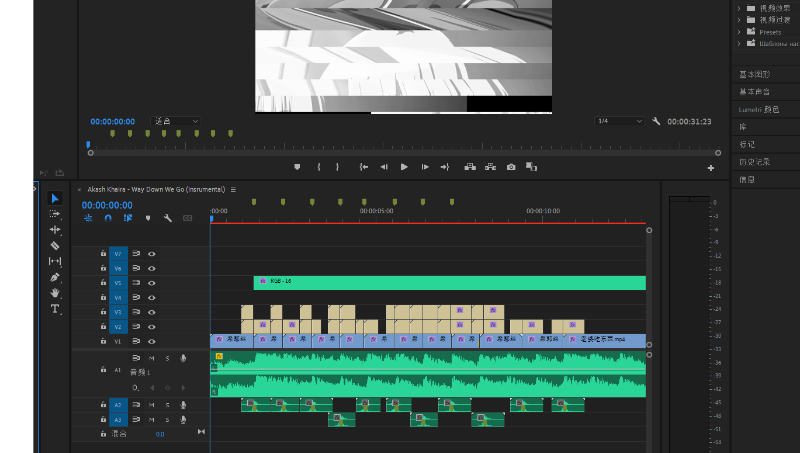The width and height of the screenshot is (800, 453).
Task: Click the mix track volume value 0.0
Action: point(160,434)
